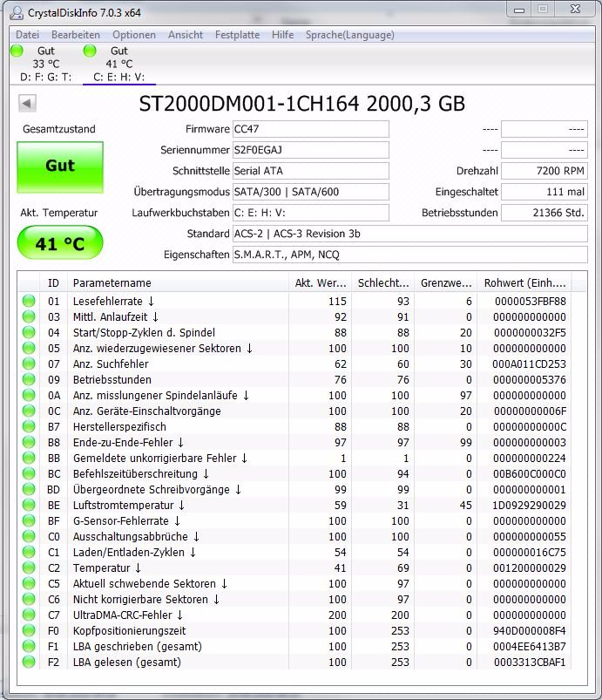Click status icon of Anz. Geräte-Einschaltvorgänge

click(x=29, y=411)
